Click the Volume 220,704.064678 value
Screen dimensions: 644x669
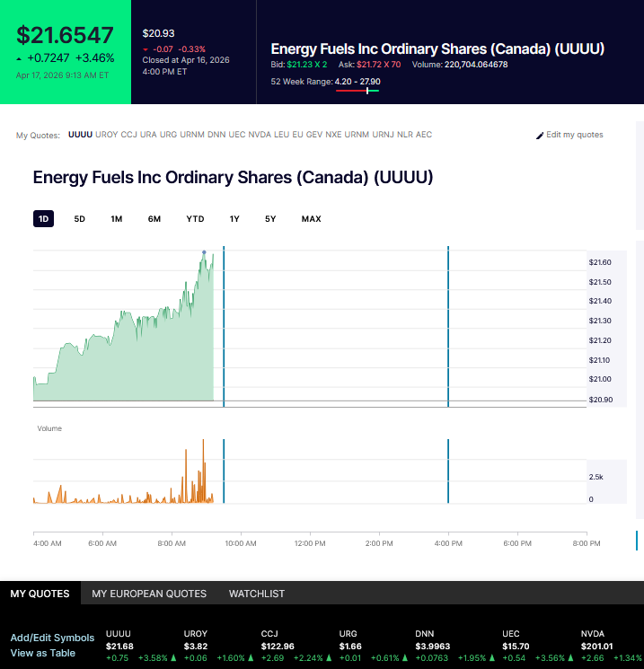click(476, 65)
